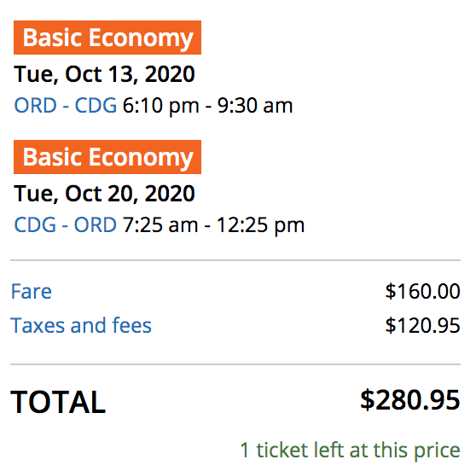Click the Basic Economy badge for Oct 20

(x=107, y=157)
